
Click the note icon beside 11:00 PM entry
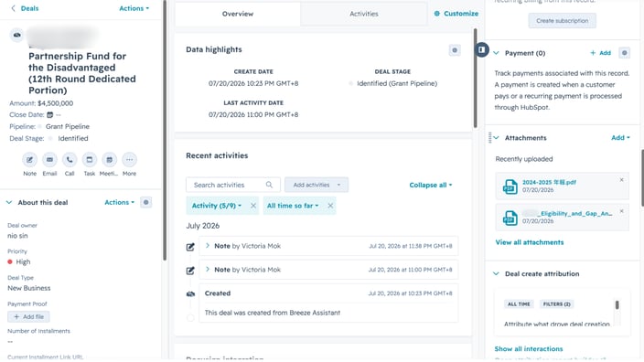click(190, 271)
